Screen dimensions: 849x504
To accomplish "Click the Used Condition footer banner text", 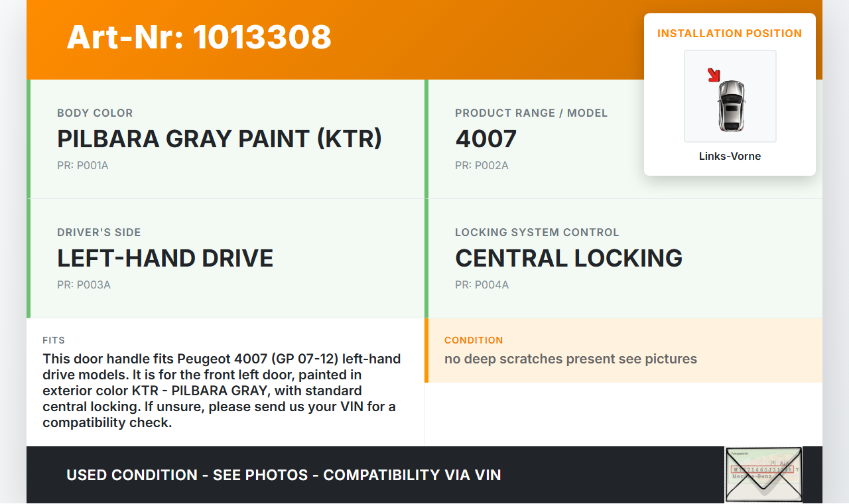I will [x=284, y=475].
